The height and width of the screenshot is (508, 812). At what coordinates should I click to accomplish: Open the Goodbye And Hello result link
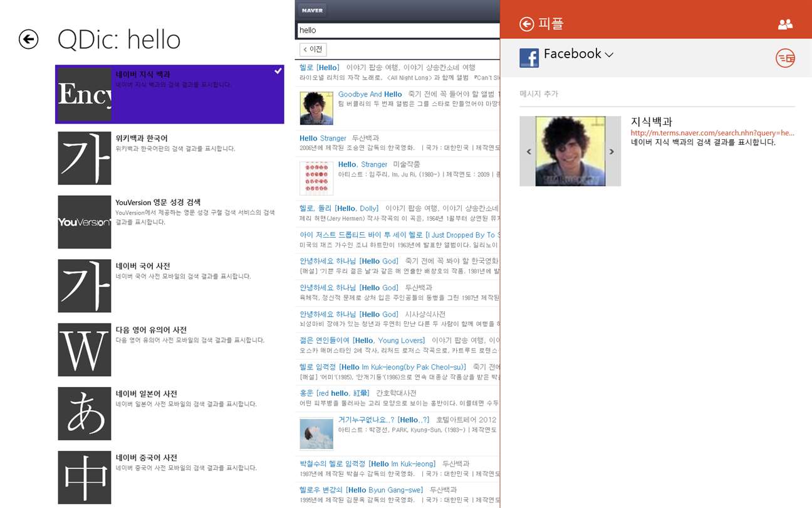pyautogui.click(x=370, y=94)
